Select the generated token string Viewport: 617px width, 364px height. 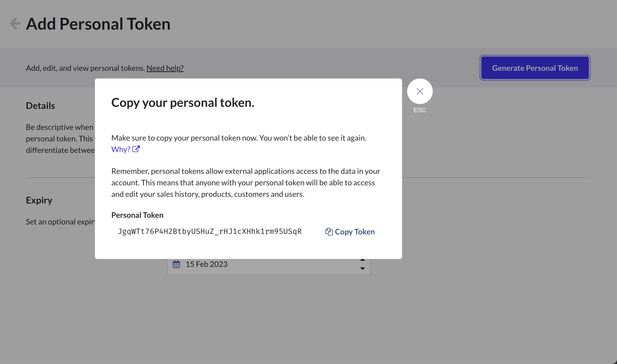click(210, 231)
